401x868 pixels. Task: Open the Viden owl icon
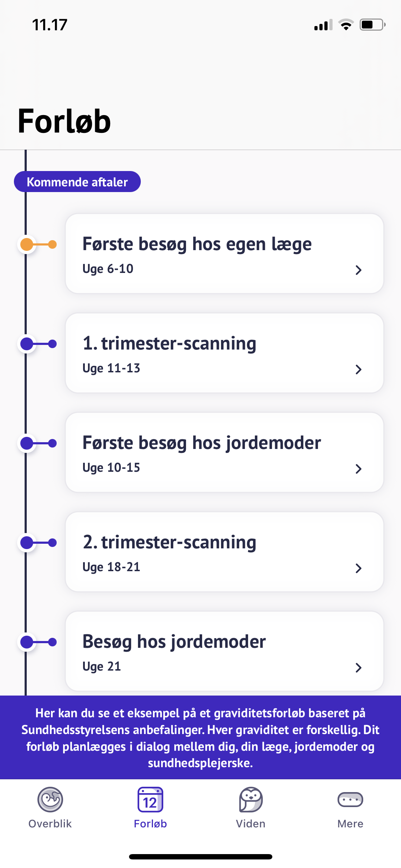pos(251,799)
